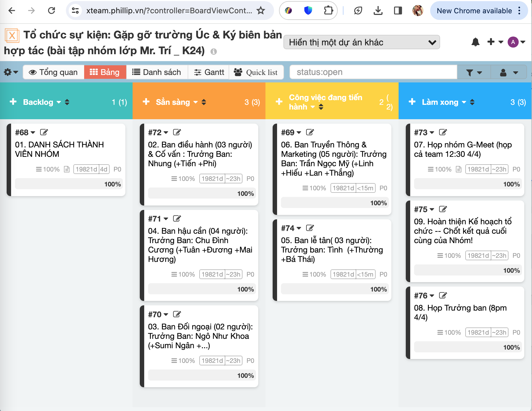Bookmark this page with star icon
The height and width of the screenshot is (411, 532).
click(x=261, y=11)
